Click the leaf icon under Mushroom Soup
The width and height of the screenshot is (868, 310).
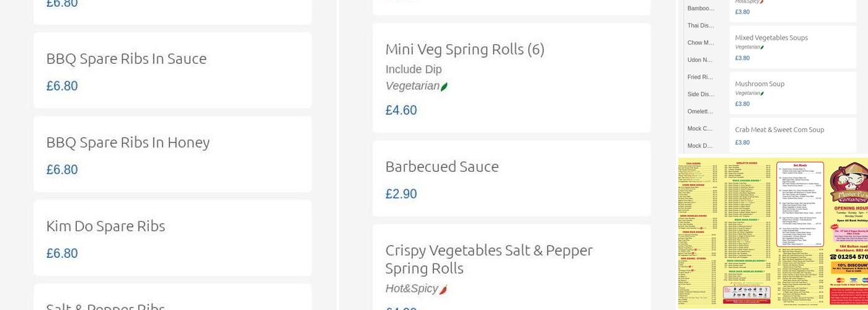(x=762, y=94)
